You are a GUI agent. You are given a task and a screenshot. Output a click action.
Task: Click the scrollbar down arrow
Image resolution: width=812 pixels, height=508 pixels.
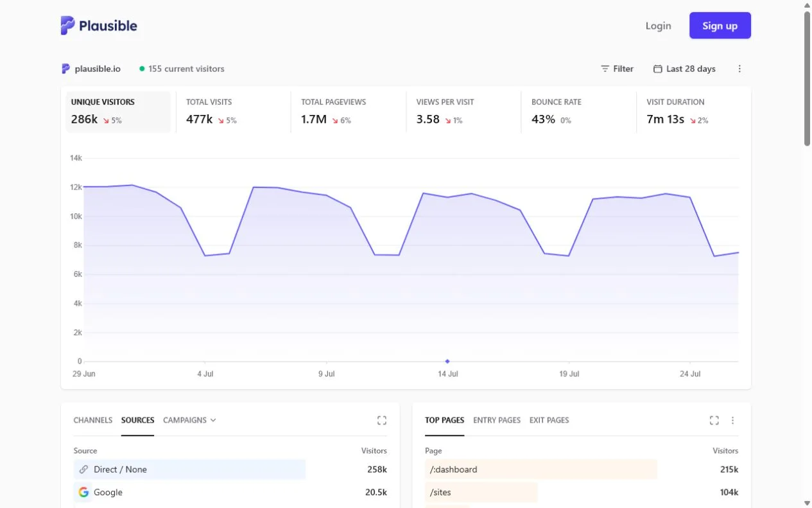[807, 503]
